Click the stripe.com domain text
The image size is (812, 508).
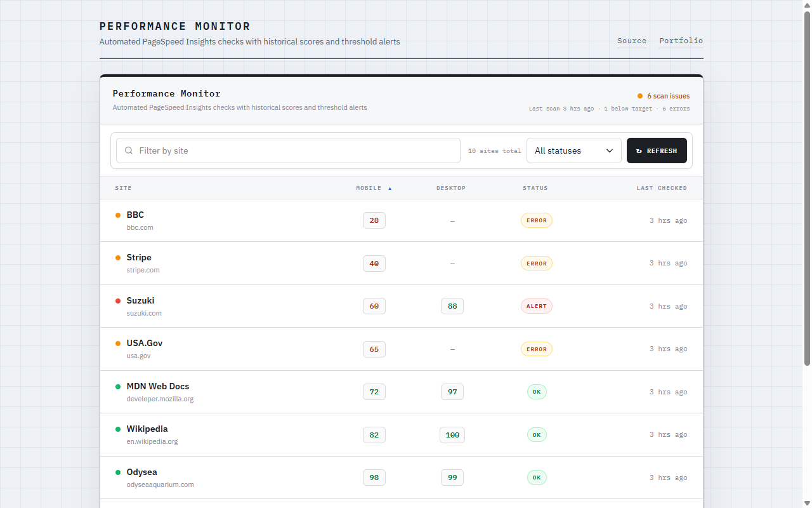point(143,270)
